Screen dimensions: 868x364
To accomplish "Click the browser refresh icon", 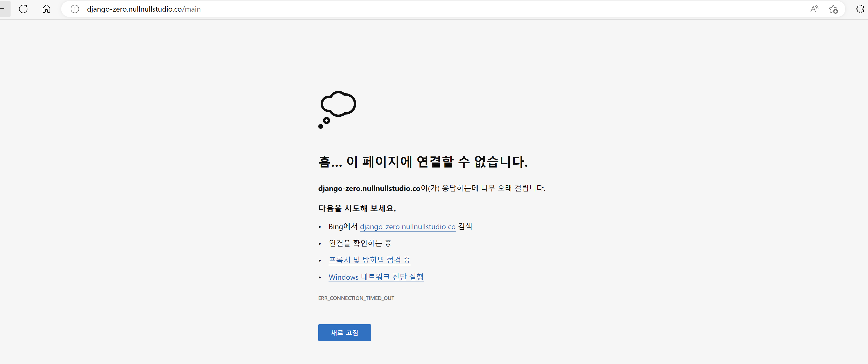I will [x=23, y=9].
